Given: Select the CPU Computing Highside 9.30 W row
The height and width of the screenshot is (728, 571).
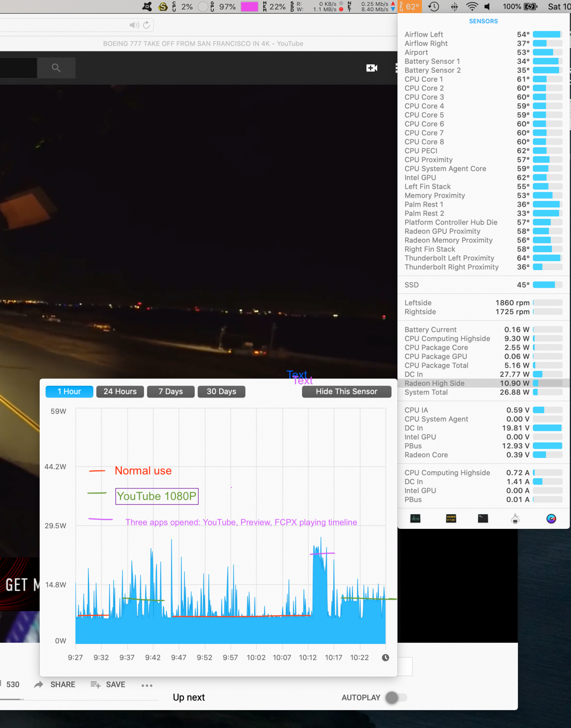Looking at the screenshot, I should pyautogui.click(x=483, y=338).
